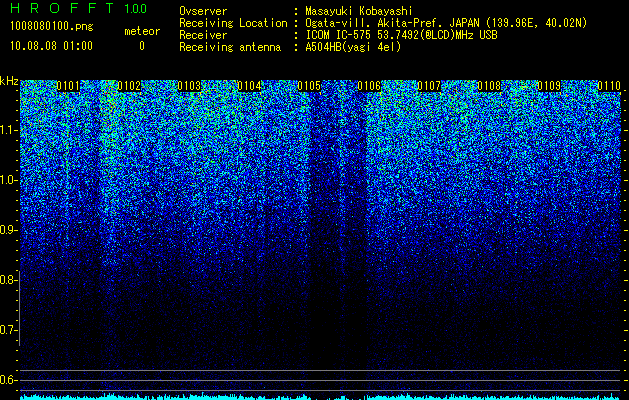The height and width of the screenshot is (400, 629).
Task: Select the 0103 time marker
Action: [x=189, y=86]
